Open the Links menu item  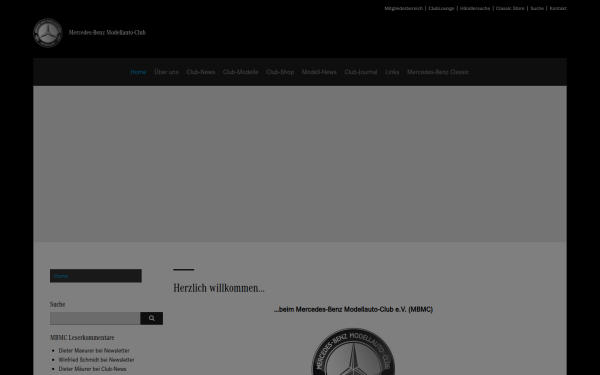[x=392, y=72]
